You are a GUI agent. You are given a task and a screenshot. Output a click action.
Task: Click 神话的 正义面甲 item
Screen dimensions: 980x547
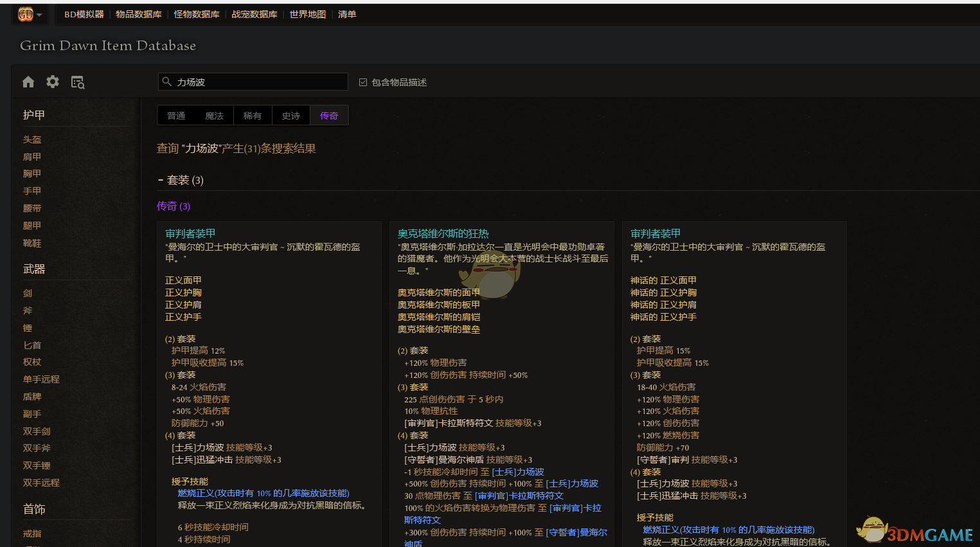tap(663, 280)
